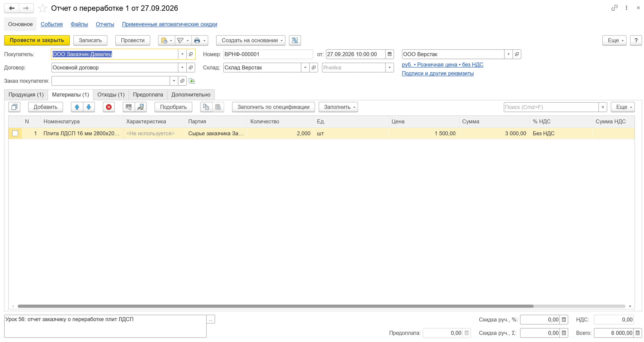Click the Поиск (Cmd+F) search field

click(551, 107)
